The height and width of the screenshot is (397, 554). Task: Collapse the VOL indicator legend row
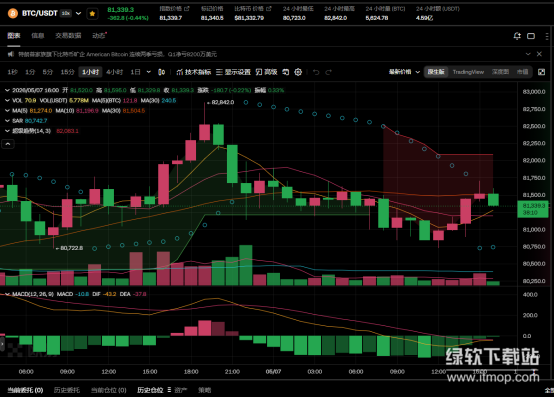pos(7,101)
